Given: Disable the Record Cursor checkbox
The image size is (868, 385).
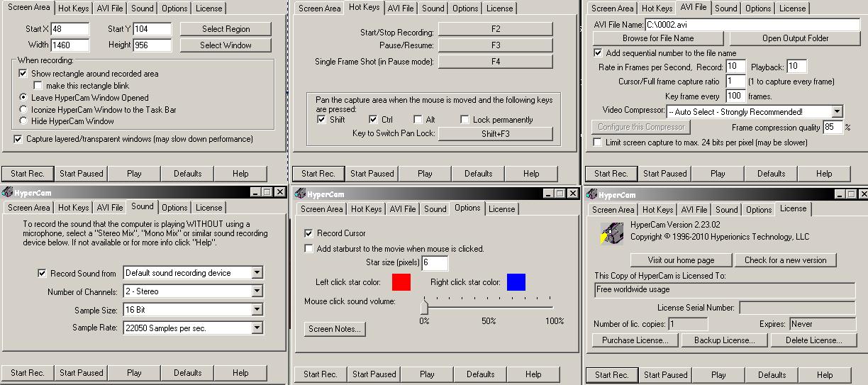Looking at the screenshot, I should point(308,233).
